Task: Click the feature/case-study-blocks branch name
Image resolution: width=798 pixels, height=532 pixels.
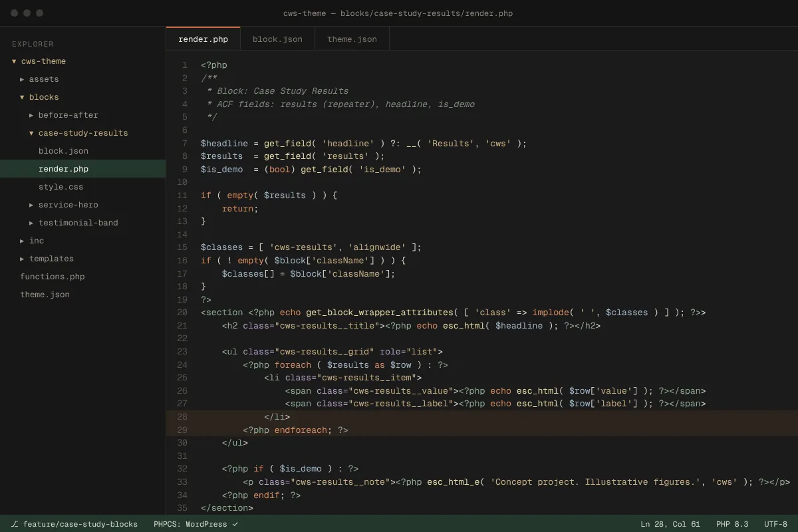Action: coord(80,524)
